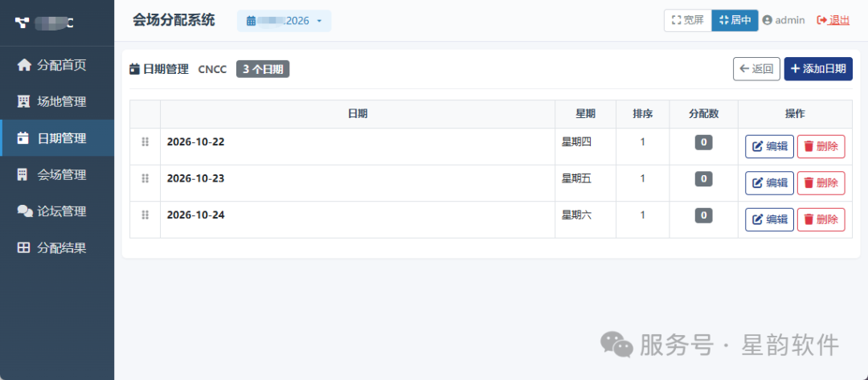Viewport: 868px width, 380px height.
Task: Click the 会场管理 sidebar icon
Action: pos(23,175)
